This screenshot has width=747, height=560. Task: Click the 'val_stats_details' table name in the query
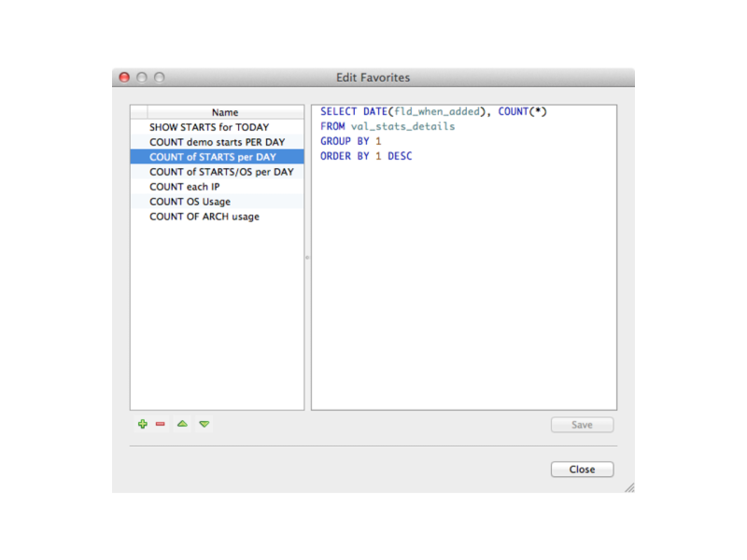(x=403, y=126)
